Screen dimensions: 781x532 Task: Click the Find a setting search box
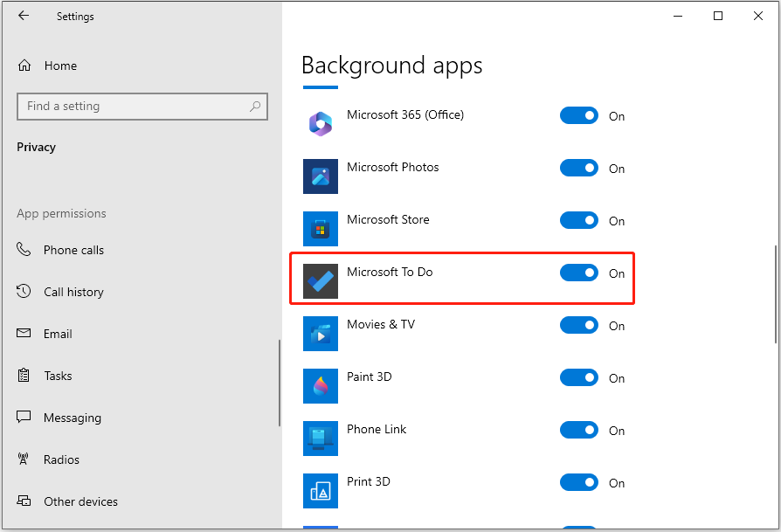(x=142, y=106)
